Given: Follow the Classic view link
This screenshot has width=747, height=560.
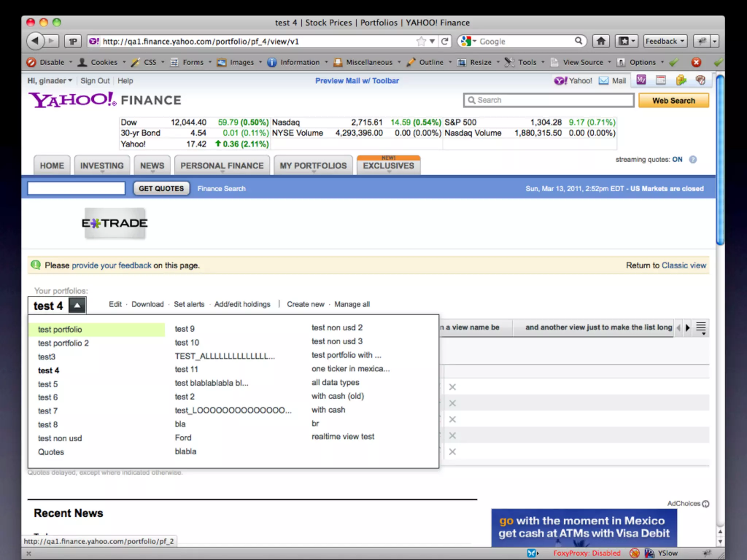Looking at the screenshot, I should [684, 265].
